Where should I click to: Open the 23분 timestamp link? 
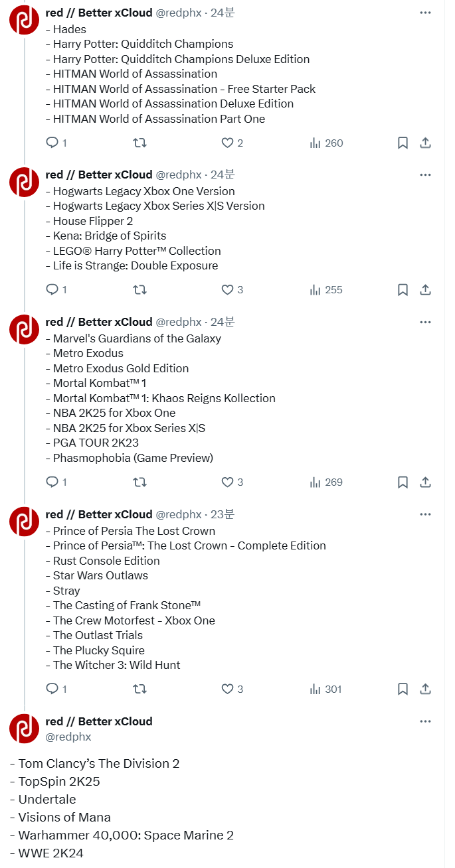(222, 514)
